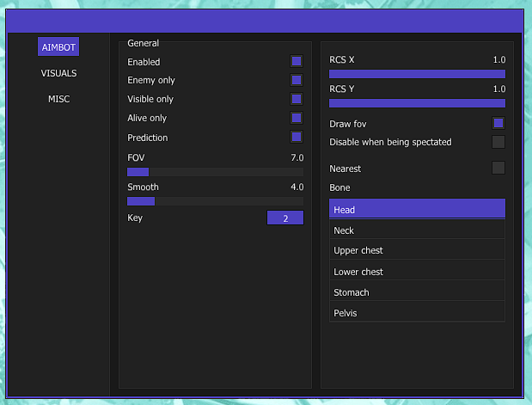Toggle the Enabled checkbox
The width and height of the screenshot is (532, 405).
297,61
